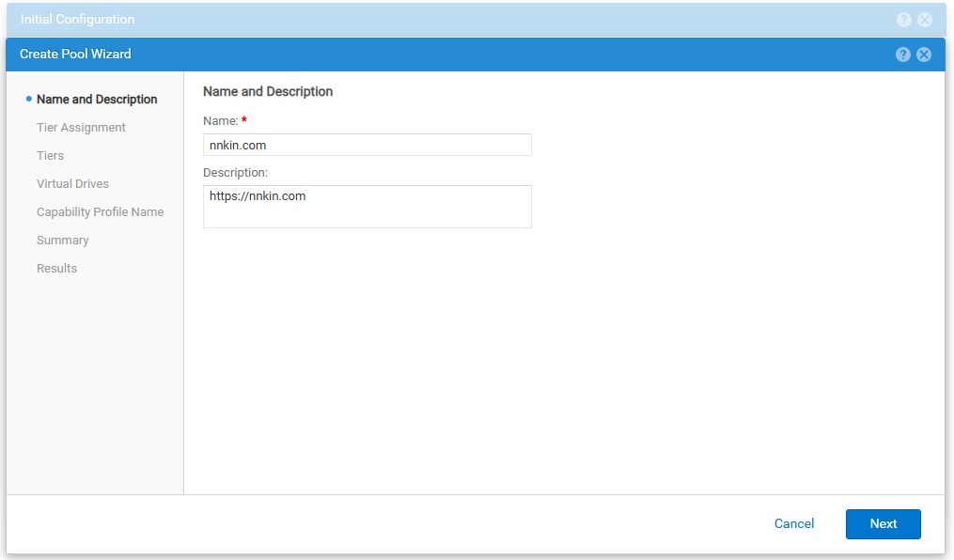Select the Capability Profile Name step
The height and width of the screenshot is (560, 954).
(100, 212)
